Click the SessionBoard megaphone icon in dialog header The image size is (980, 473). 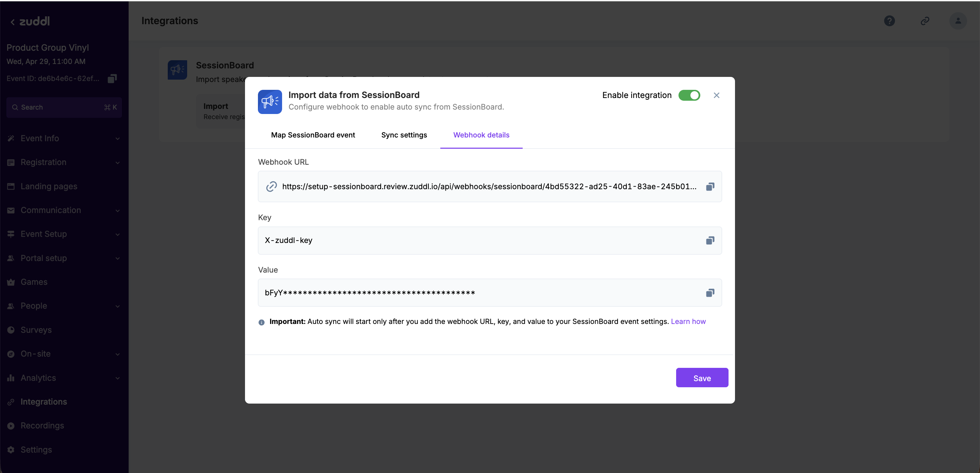click(270, 102)
